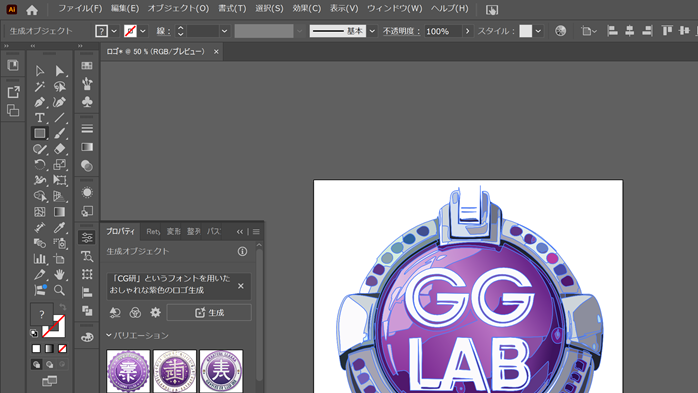Enable Draw Normal mode
This screenshot has width=698, height=393.
(x=37, y=365)
